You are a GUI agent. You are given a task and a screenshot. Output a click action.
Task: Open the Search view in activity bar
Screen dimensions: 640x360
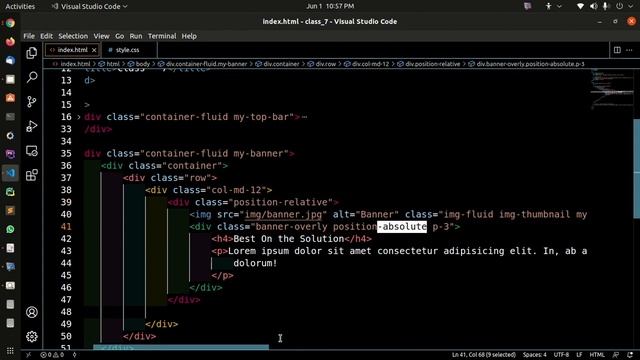click(32, 77)
